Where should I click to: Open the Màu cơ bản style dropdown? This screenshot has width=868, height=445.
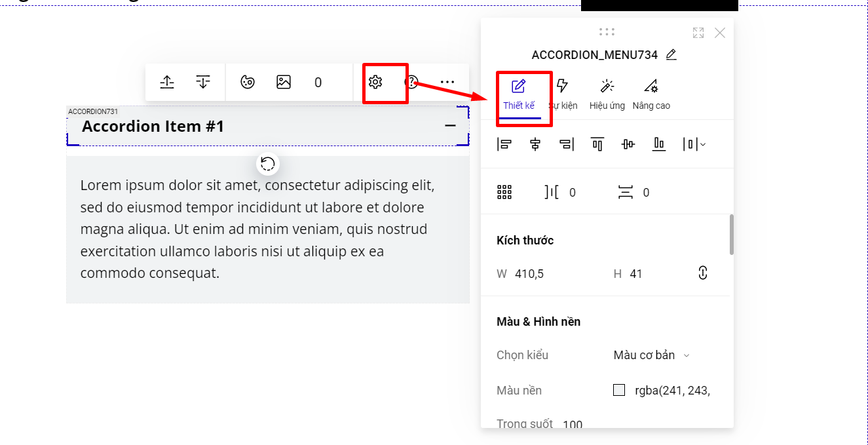[x=652, y=355]
